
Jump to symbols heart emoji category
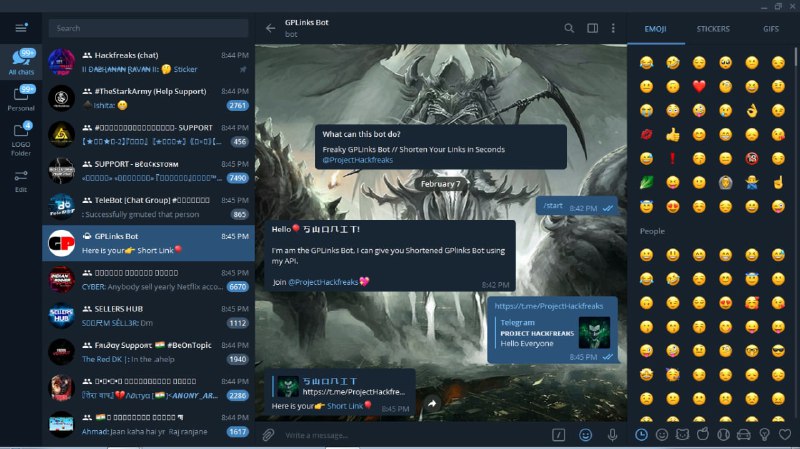[785, 435]
